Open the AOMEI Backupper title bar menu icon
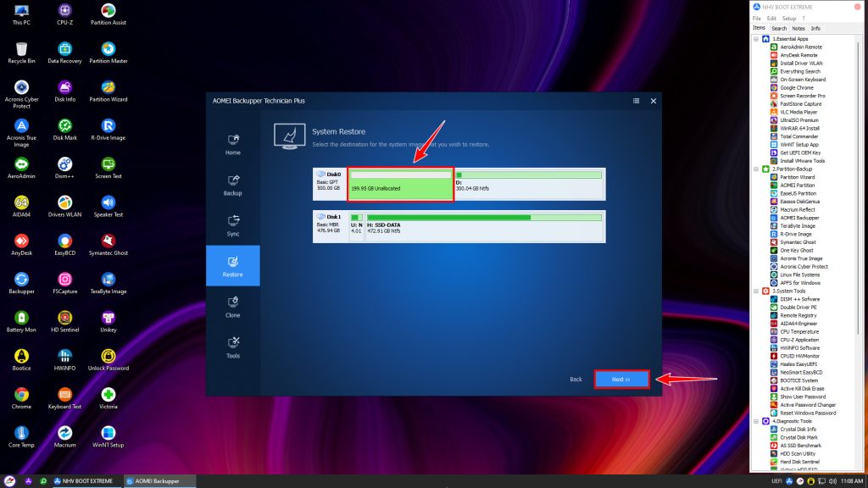 tap(636, 101)
